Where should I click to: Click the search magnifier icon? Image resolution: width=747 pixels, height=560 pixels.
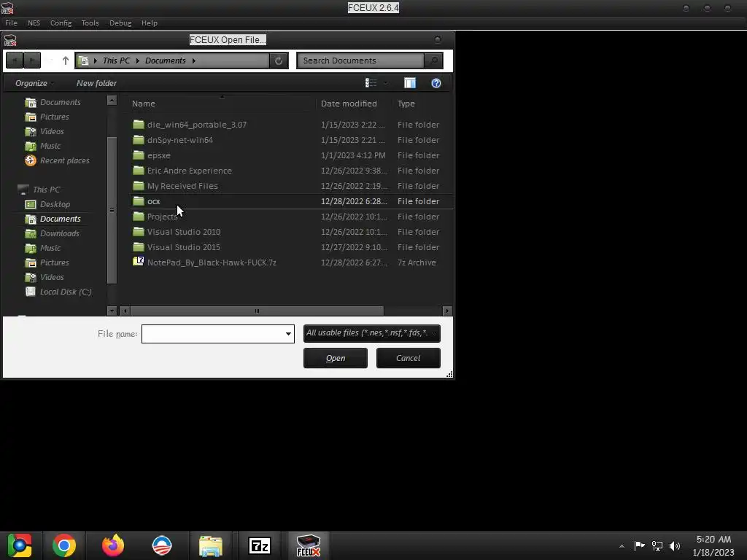pos(433,61)
